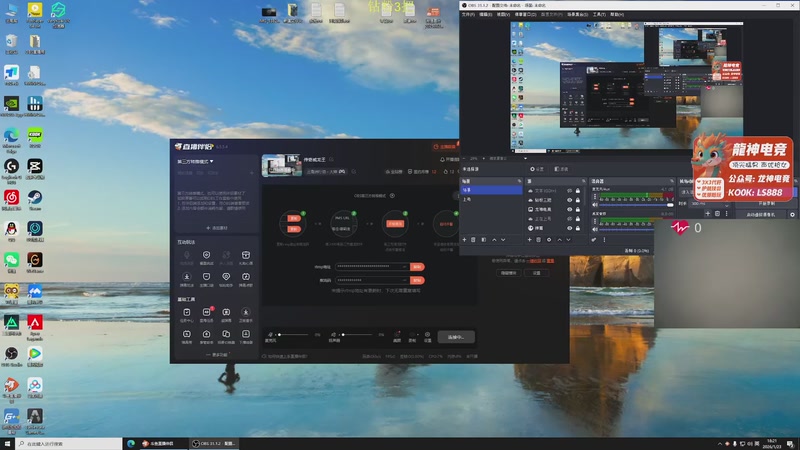Move source up with OBS arrow icon
This screenshot has height=450, width=800.
tap(560, 240)
